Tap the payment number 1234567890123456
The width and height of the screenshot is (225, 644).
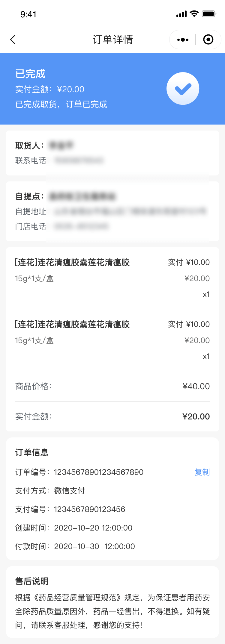(89, 509)
